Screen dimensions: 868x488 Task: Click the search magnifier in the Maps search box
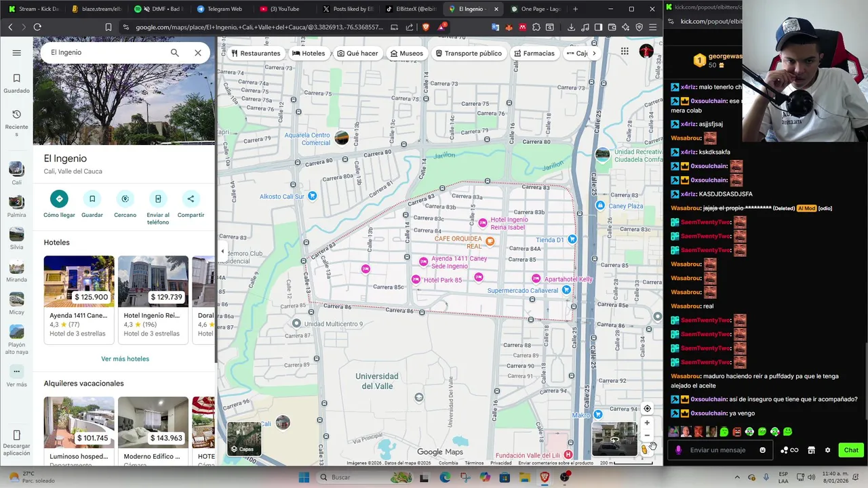click(175, 52)
